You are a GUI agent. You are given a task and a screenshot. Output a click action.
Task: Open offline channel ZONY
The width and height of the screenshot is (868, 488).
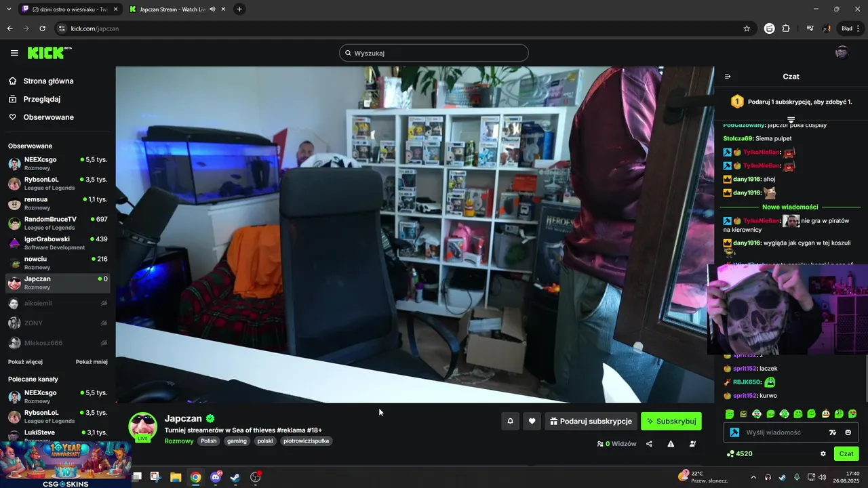pyautogui.click(x=58, y=323)
